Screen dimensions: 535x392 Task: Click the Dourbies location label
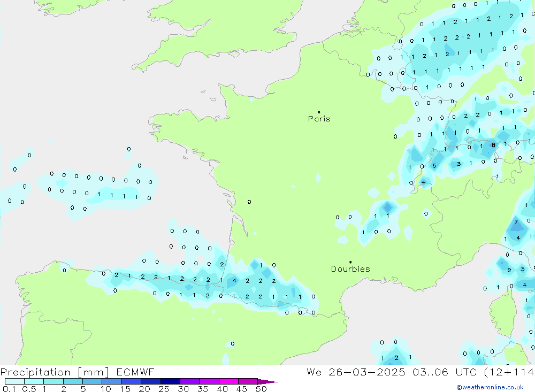point(350,269)
